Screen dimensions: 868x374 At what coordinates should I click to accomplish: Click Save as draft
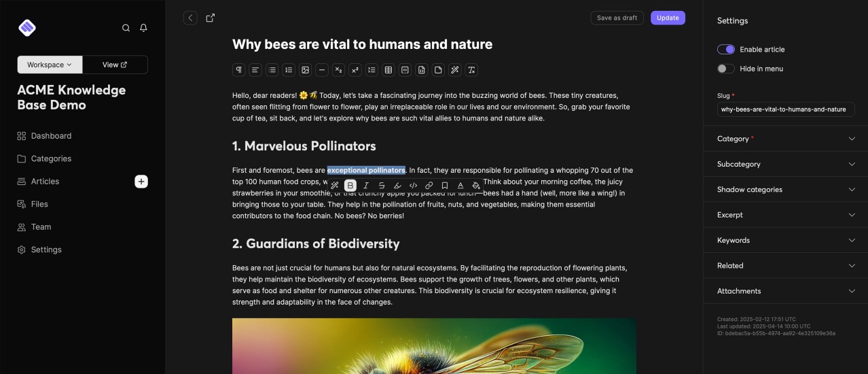[x=617, y=18]
